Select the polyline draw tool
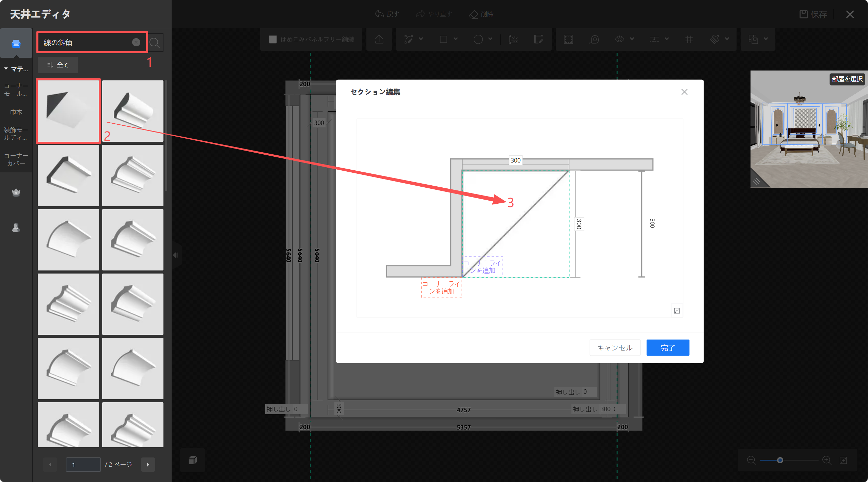This screenshot has width=868, height=482. [409, 40]
